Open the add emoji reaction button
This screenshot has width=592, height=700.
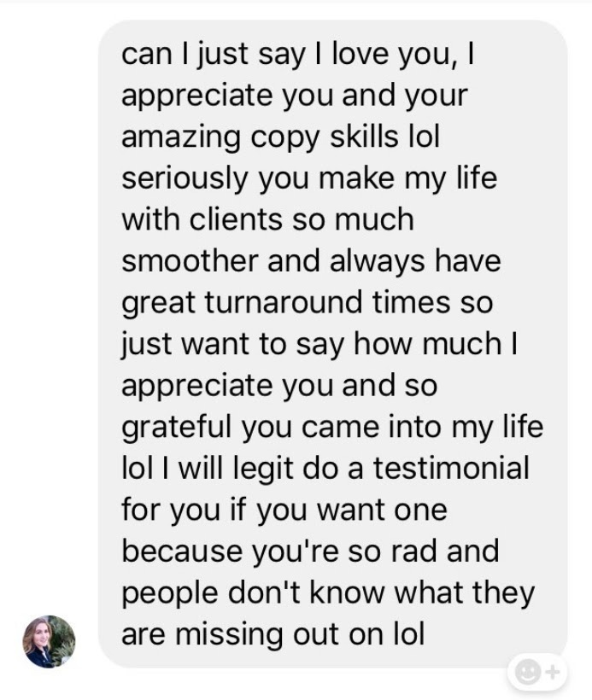[x=537, y=672]
